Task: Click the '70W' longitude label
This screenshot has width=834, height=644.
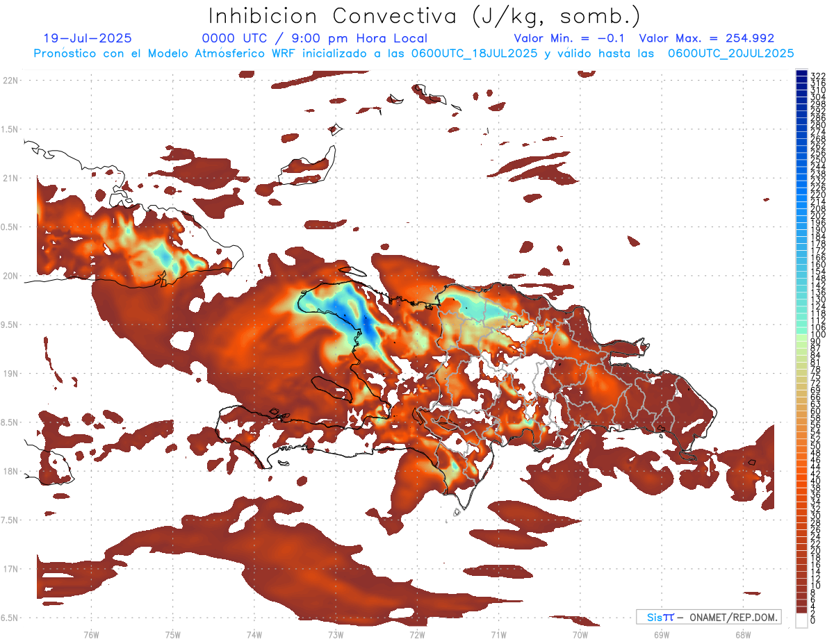Action: pos(580,634)
